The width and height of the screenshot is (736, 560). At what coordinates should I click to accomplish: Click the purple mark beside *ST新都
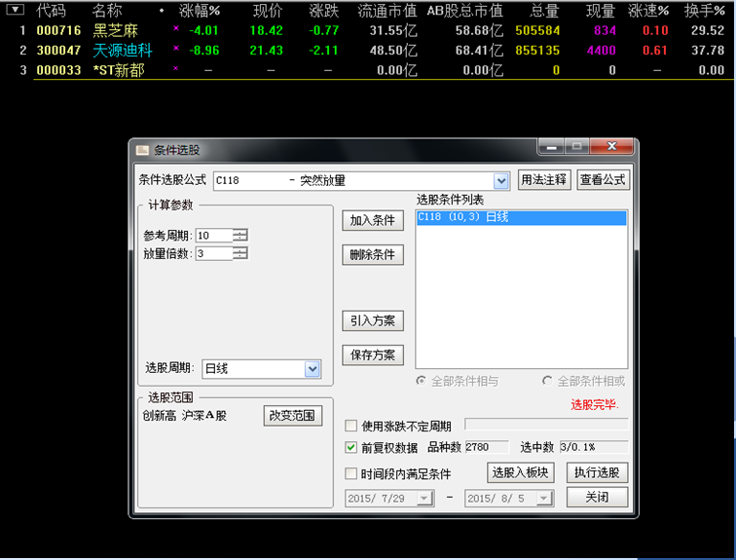point(176,68)
